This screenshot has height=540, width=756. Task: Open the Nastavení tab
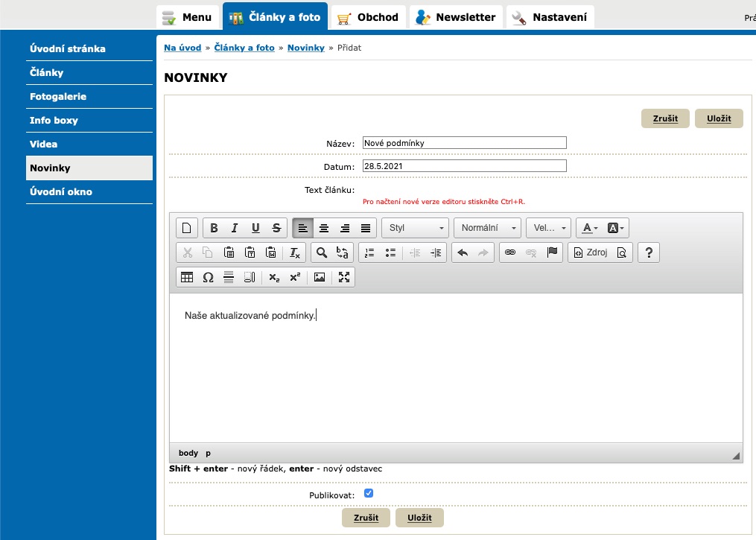tap(550, 17)
